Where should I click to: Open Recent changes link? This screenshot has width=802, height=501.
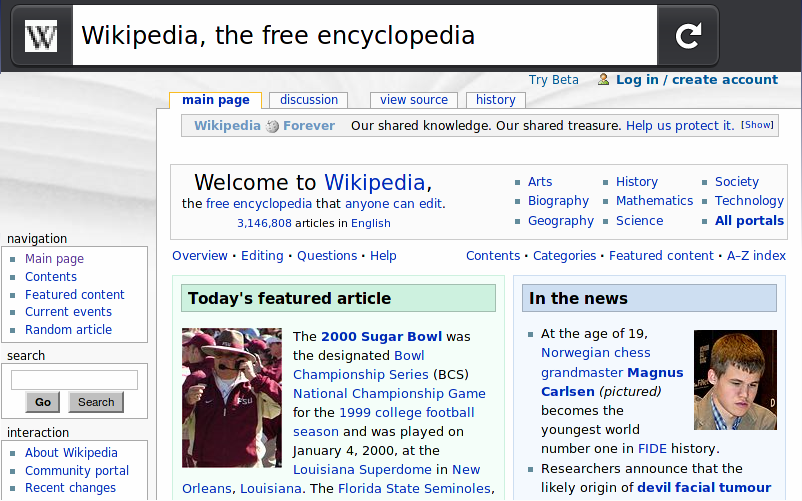[x=70, y=488]
